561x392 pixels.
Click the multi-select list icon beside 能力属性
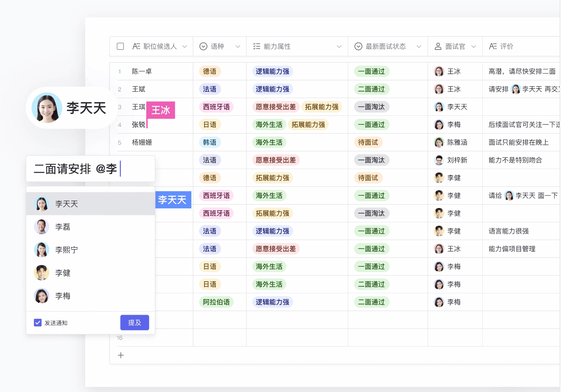[256, 46]
